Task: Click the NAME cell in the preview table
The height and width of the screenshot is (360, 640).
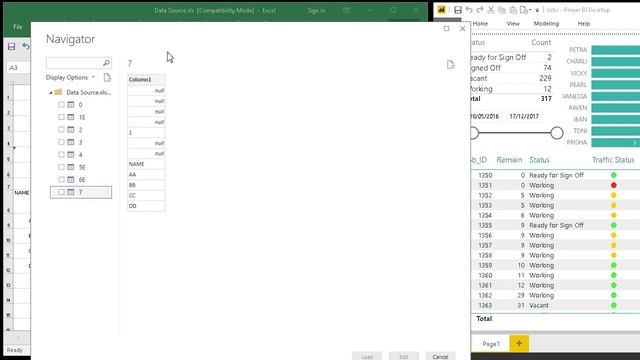Action: 146,164
